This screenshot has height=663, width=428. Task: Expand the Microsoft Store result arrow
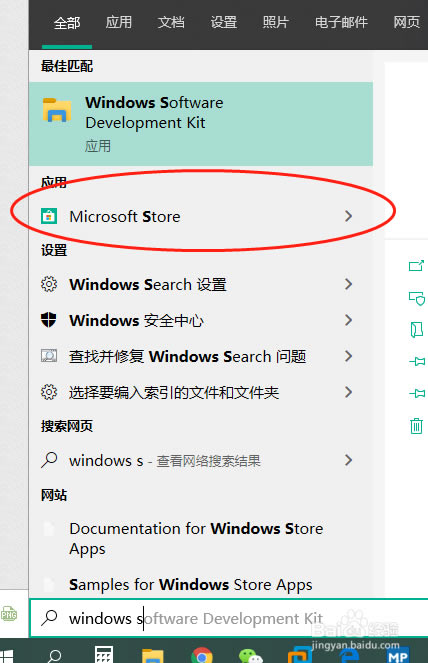click(x=348, y=216)
